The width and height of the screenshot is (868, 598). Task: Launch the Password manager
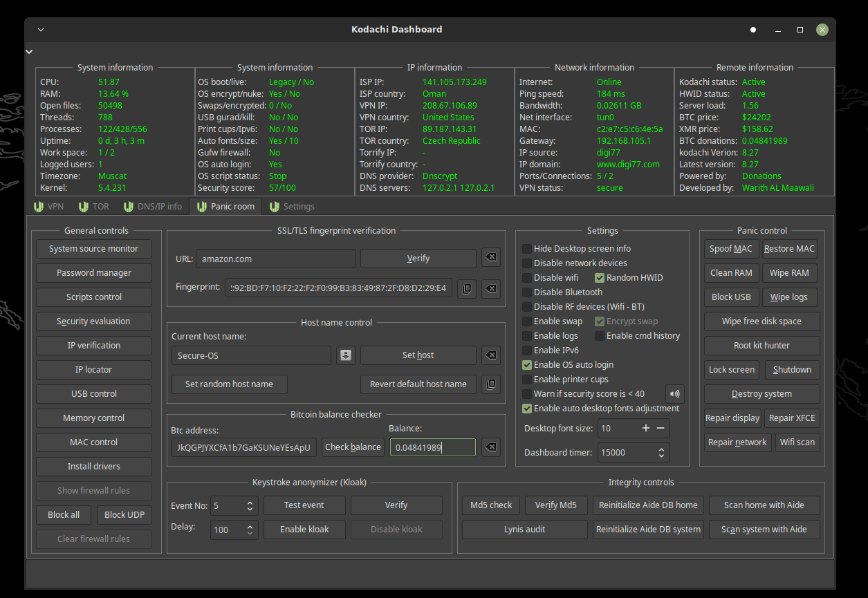tap(94, 273)
